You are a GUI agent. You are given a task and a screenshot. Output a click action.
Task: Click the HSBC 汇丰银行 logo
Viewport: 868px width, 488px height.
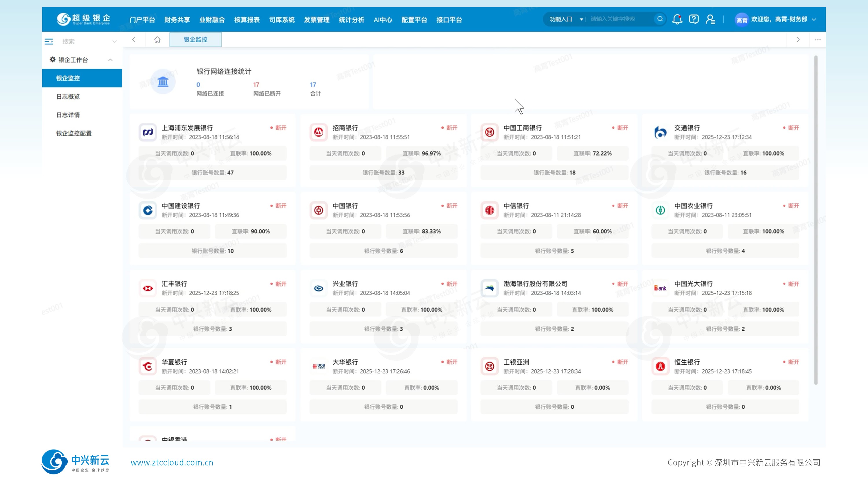148,288
